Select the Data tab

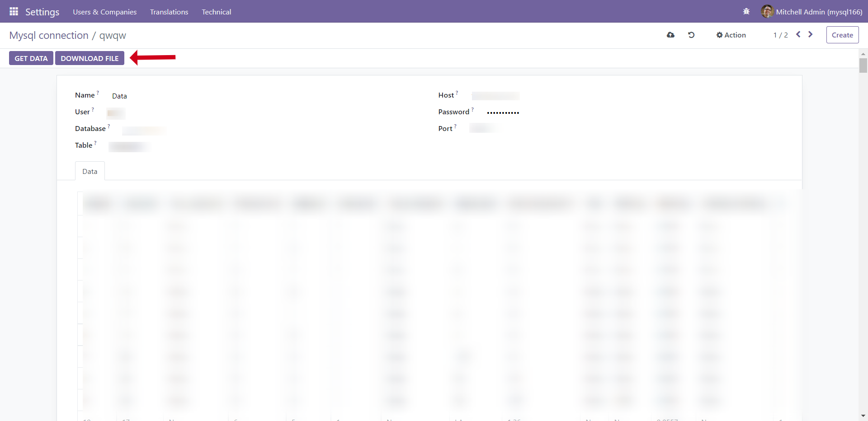click(x=90, y=171)
